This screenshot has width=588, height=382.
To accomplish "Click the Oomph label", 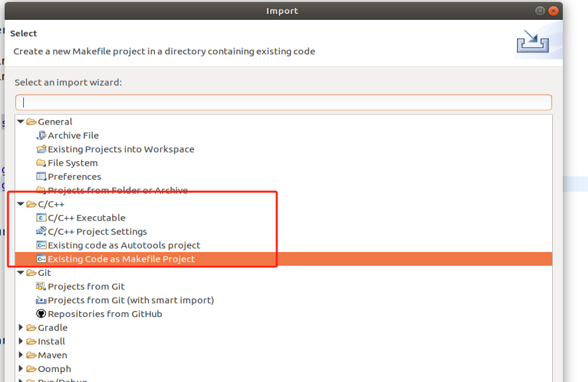I will point(54,369).
